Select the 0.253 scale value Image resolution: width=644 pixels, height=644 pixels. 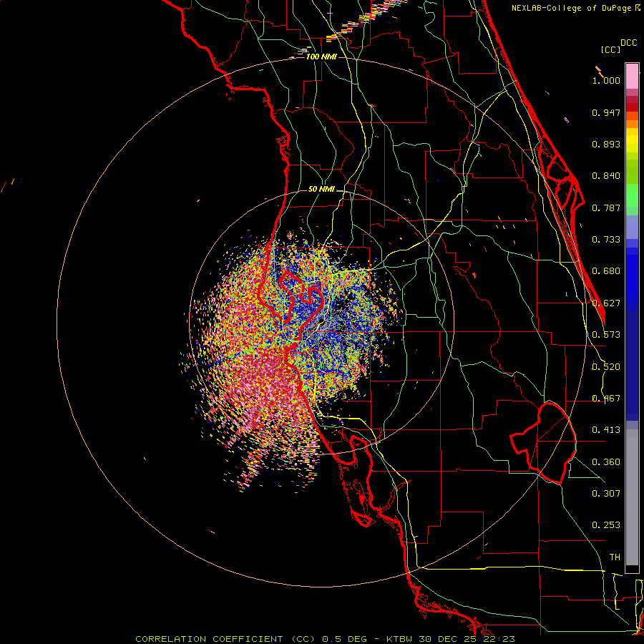point(606,525)
